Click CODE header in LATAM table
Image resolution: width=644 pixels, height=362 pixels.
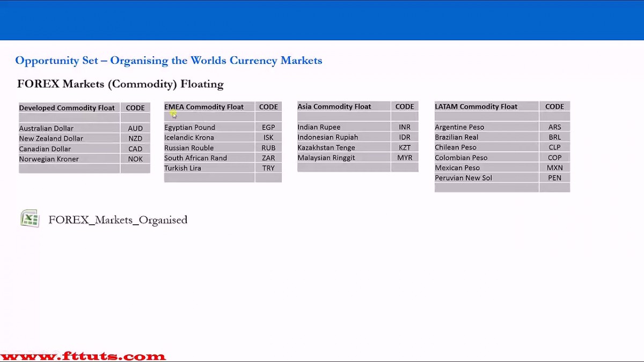click(x=554, y=106)
